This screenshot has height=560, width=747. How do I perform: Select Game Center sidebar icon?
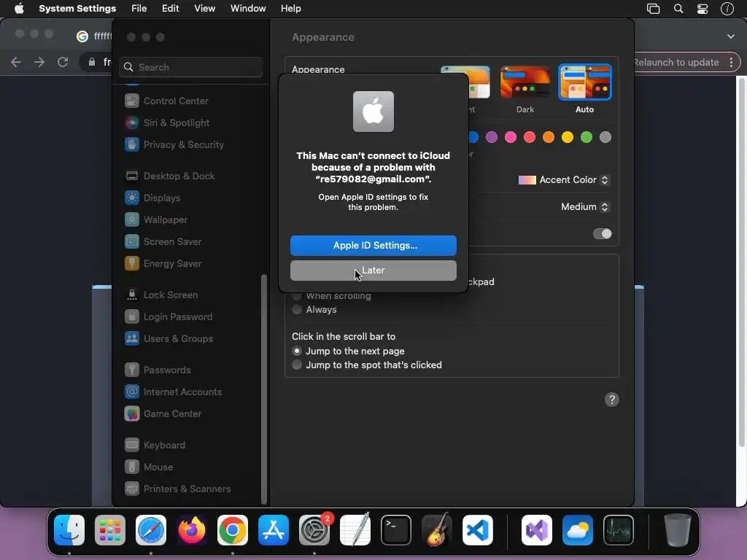pyautogui.click(x=132, y=414)
